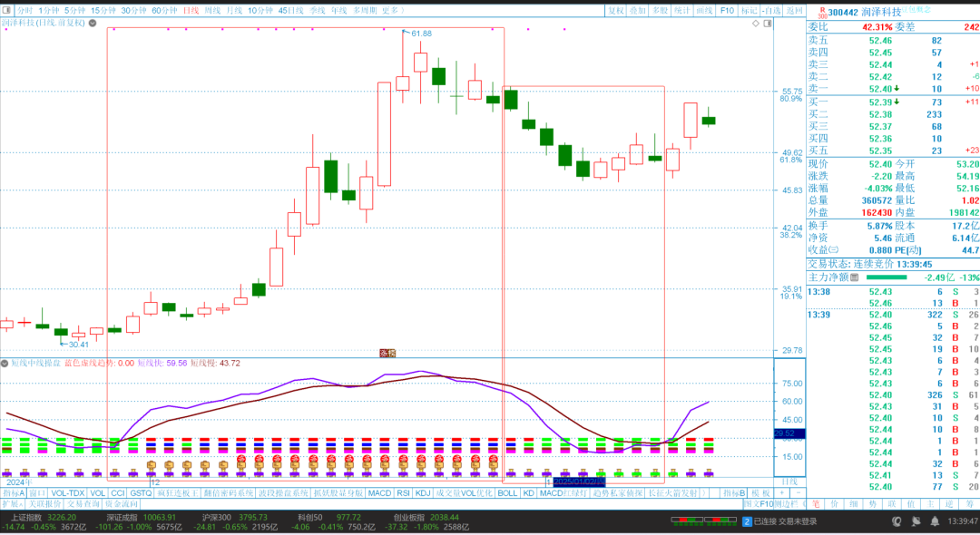Click the plus zoom button by 模板
980x535 pixels.
[x=782, y=493]
